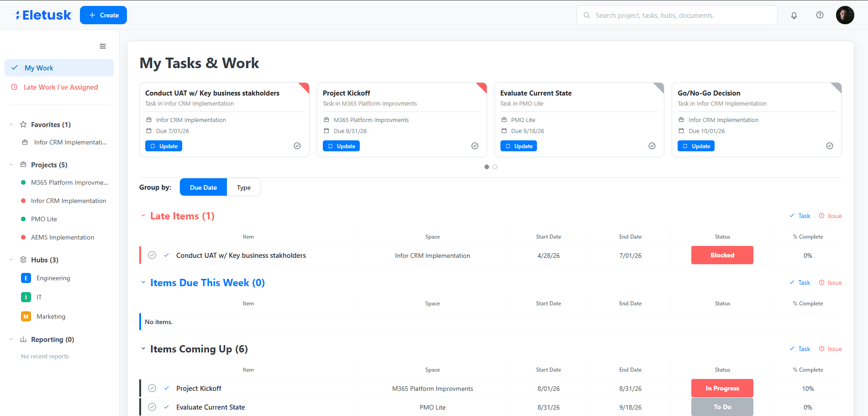Open In Progress status of Project Kickoff
Screen dimensions: 868x416
[x=722, y=388]
